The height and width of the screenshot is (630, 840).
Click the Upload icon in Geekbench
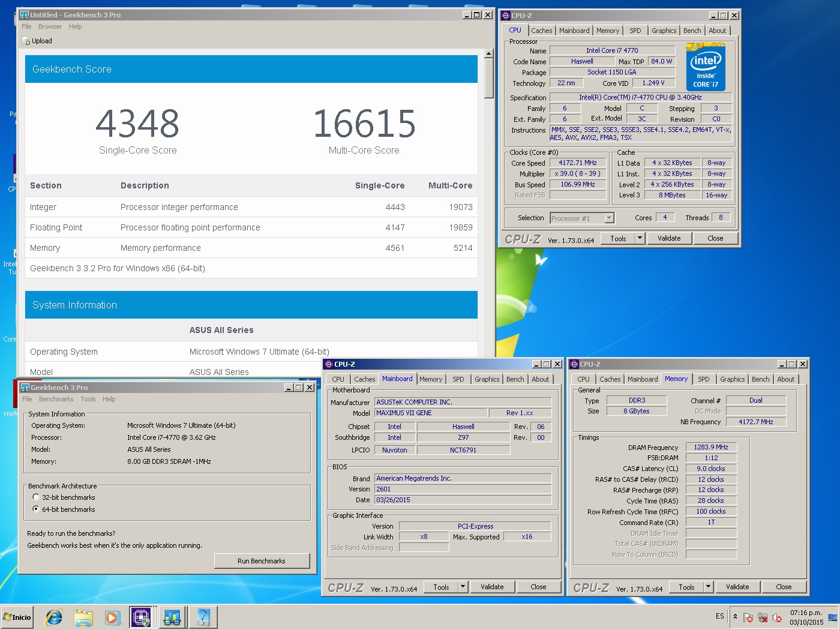click(26, 41)
